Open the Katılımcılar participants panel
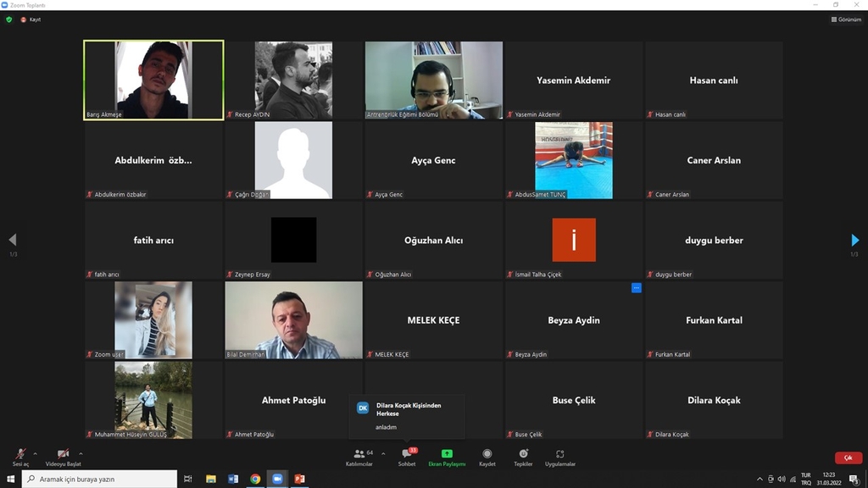The image size is (868, 488). (359, 455)
